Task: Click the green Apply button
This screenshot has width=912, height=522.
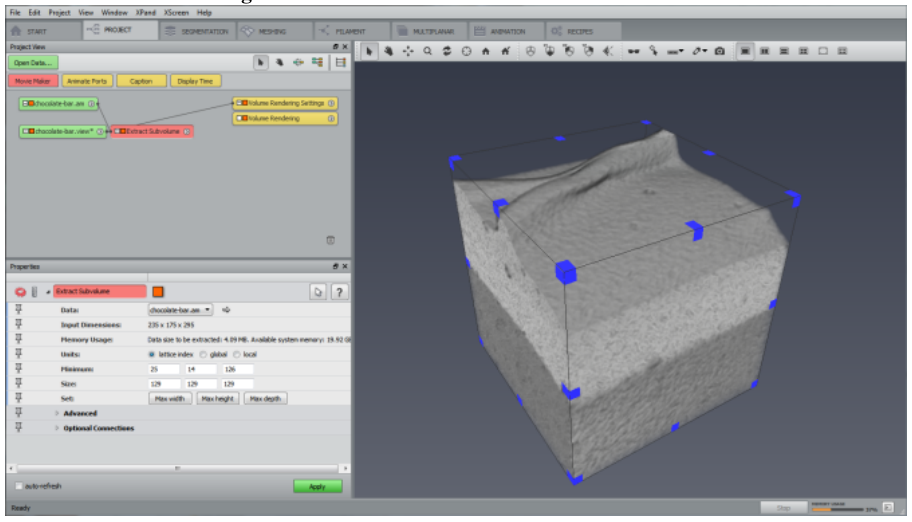Action: pyautogui.click(x=318, y=487)
